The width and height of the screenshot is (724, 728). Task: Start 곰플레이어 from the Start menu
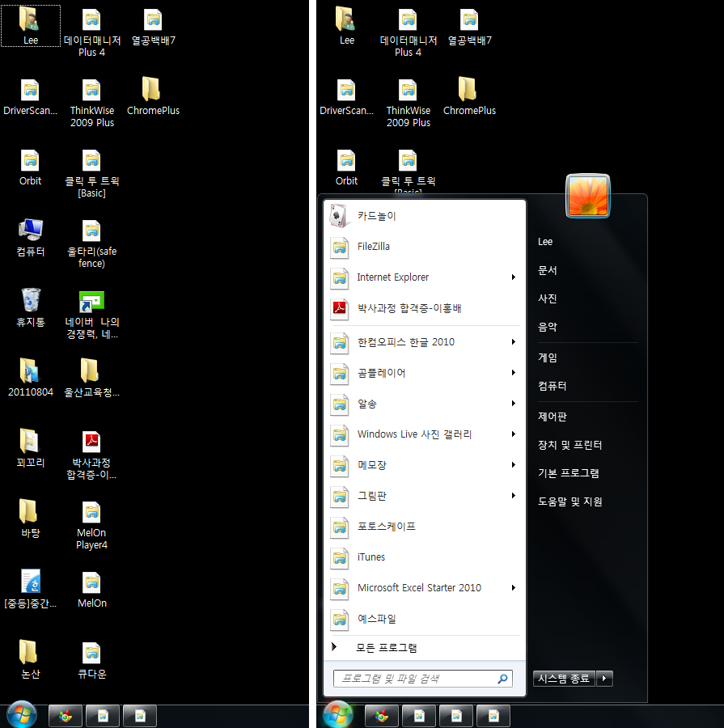[x=424, y=373]
